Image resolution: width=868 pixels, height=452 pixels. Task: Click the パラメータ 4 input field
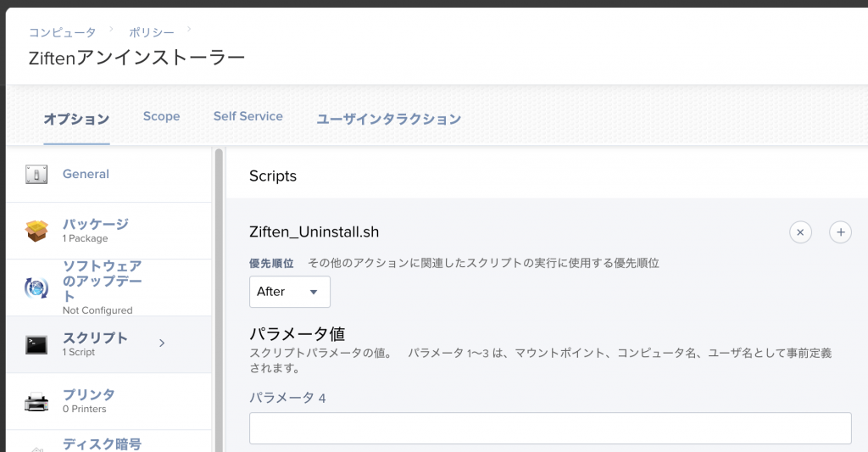coord(550,428)
